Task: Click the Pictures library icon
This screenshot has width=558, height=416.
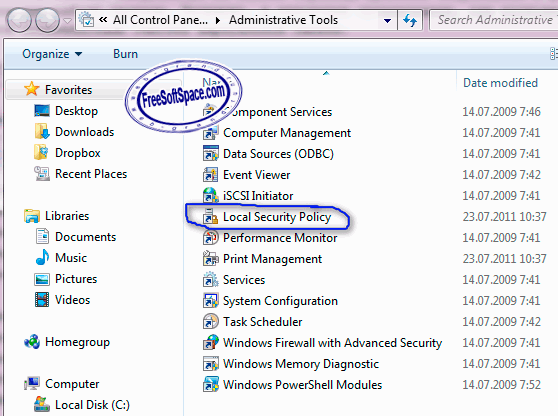Action: coord(42,279)
